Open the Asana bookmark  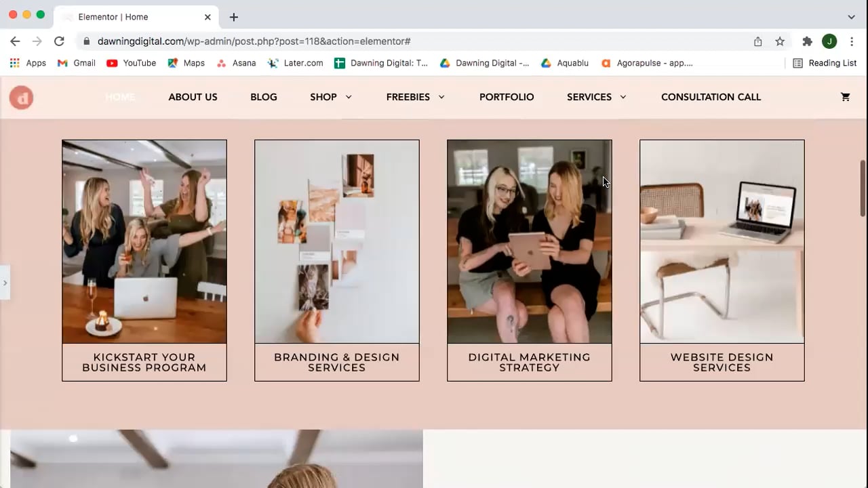point(236,63)
